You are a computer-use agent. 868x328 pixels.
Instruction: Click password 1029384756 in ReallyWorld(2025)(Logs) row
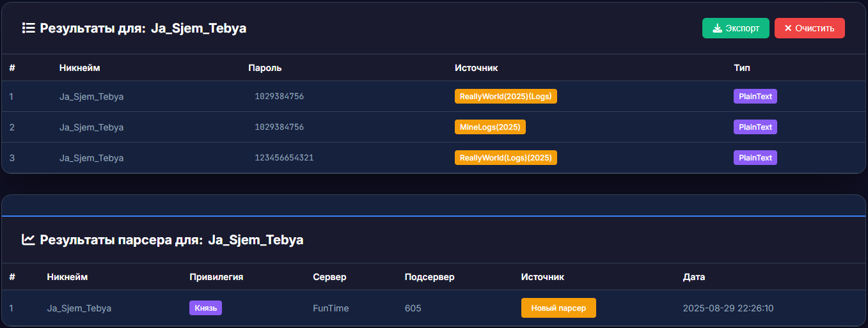(x=279, y=97)
